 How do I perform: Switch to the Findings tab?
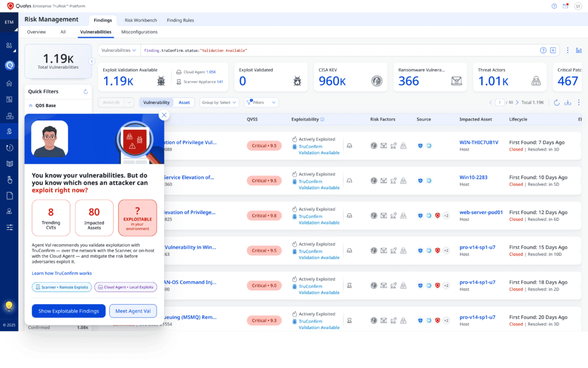coord(103,20)
